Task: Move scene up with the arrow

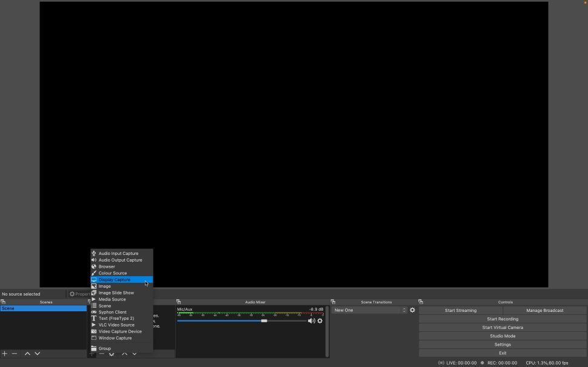Action: click(27, 354)
